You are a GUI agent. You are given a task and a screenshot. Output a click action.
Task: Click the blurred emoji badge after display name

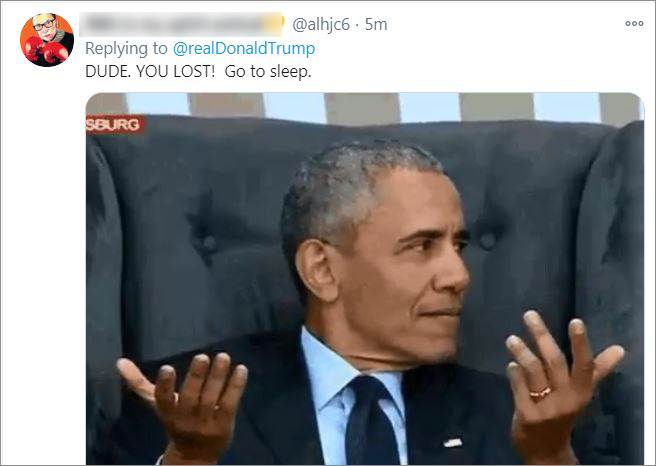pyautogui.click(x=277, y=23)
